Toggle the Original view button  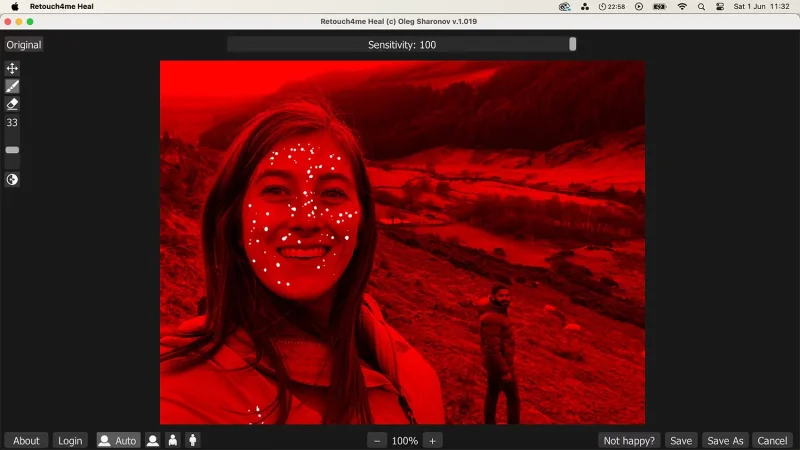(23, 45)
